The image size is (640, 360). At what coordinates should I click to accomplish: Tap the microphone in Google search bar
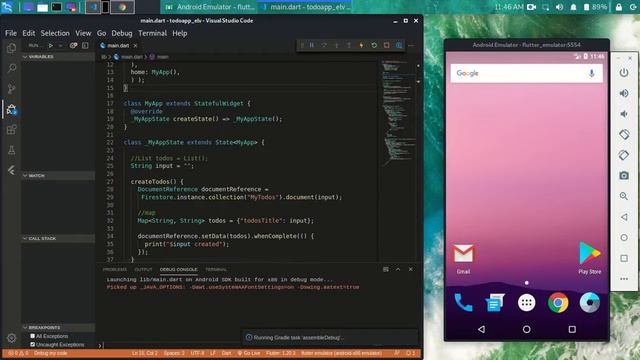point(591,73)
